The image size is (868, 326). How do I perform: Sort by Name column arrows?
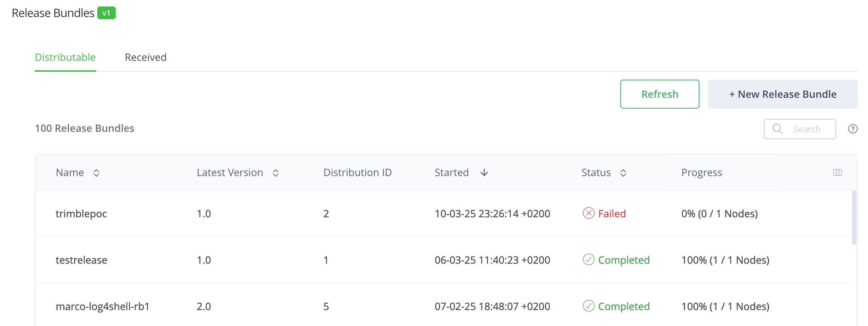pos(96,173)
